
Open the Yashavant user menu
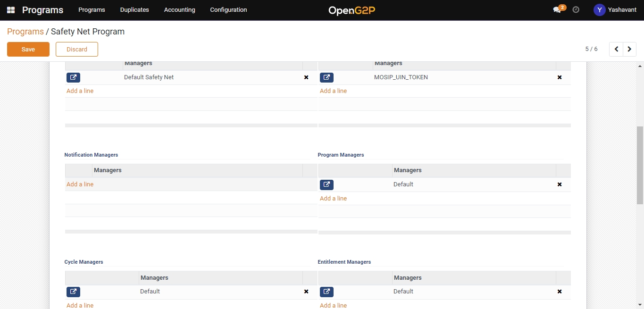coord(615,10)
